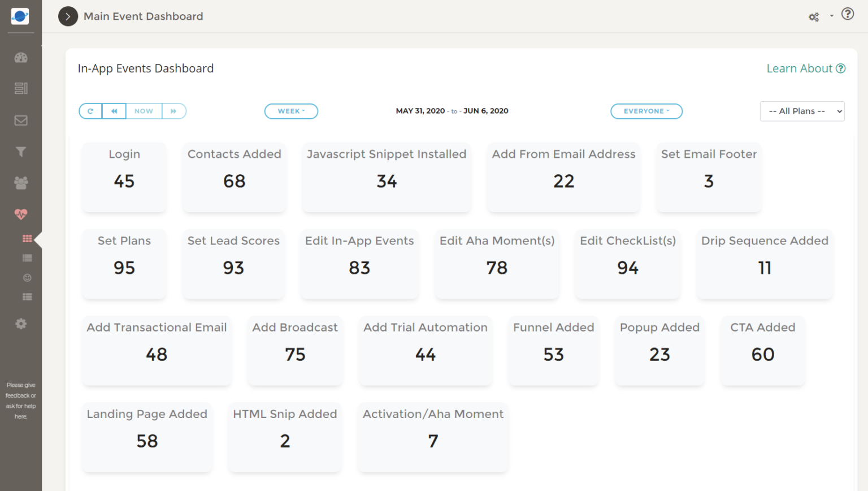
Task: Open the top-right settings gears icon
Action: tap(814, 17)
